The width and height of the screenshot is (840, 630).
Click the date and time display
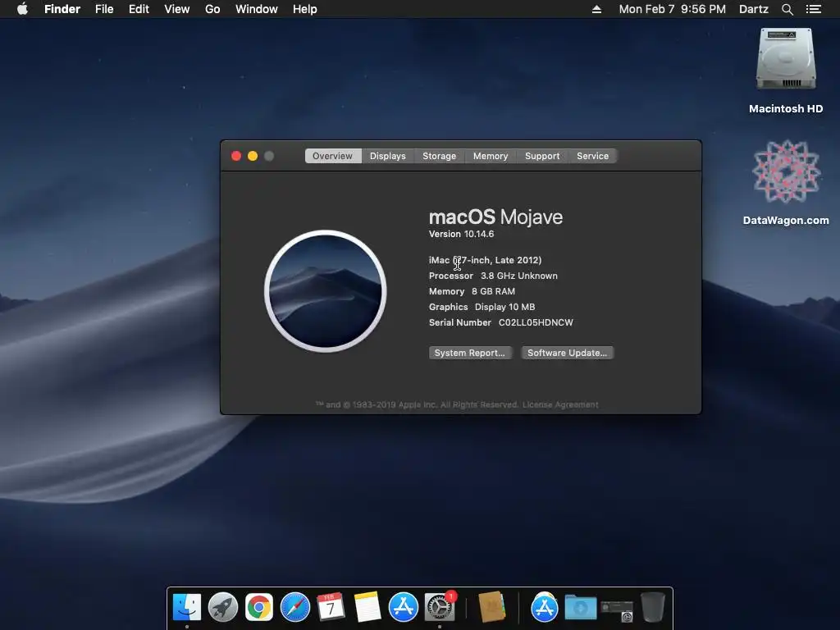click(x=673, y=9)
